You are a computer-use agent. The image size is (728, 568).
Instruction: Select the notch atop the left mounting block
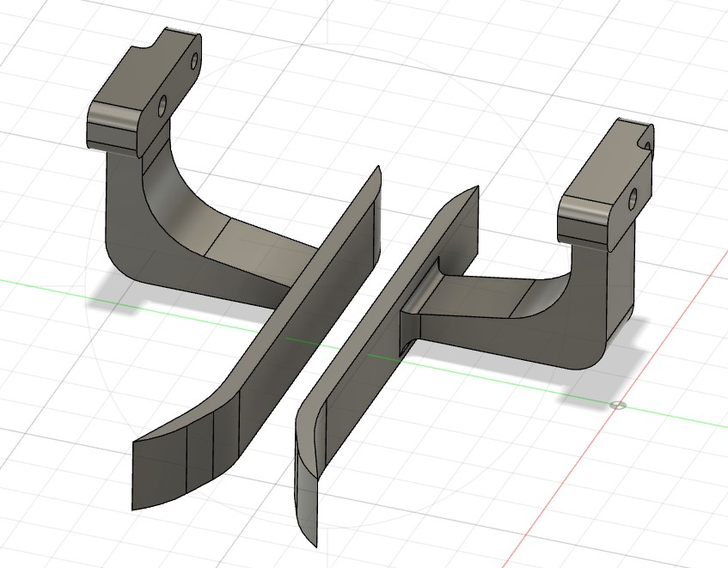click(159, 39)
